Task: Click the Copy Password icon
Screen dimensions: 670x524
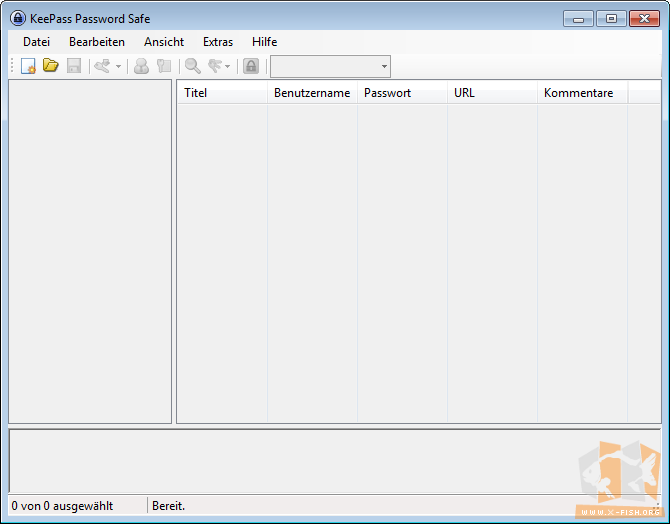Action: coord(164,66)
